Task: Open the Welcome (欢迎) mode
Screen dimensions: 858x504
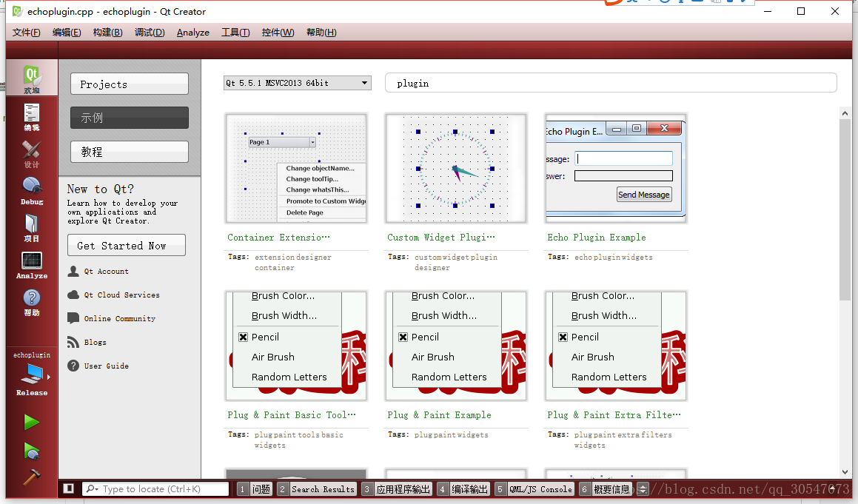Action: [x=32, y=78]
